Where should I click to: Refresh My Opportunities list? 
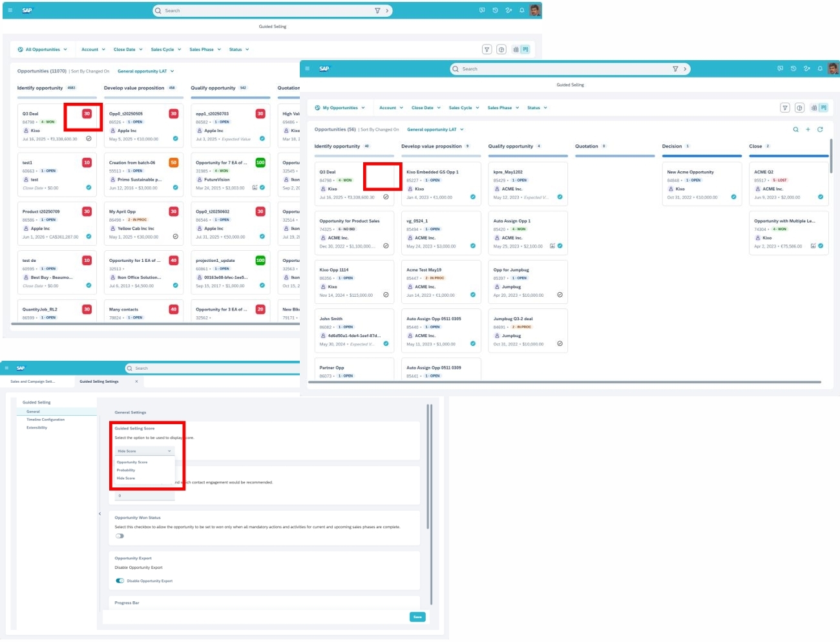pos(820,129)
